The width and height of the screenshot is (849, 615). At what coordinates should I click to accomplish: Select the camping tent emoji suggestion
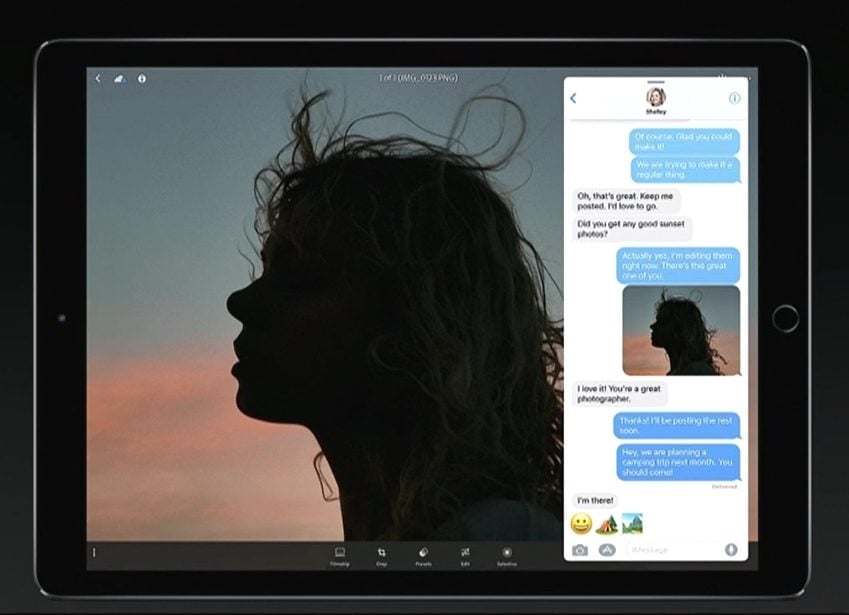[606, 523]
